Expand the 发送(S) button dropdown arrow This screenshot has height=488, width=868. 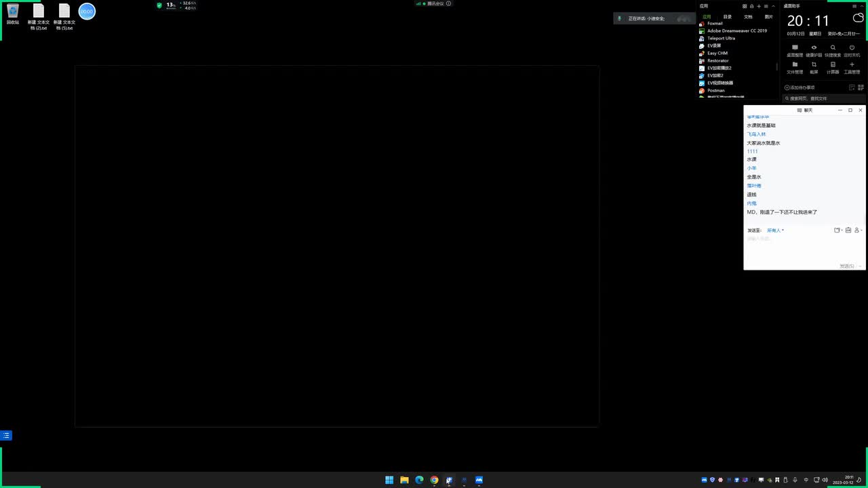860,266
